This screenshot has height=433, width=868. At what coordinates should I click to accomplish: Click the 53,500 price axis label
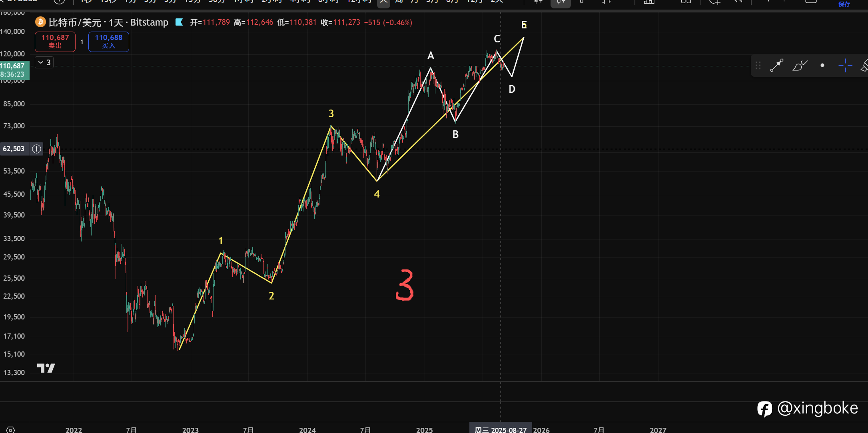tap(14, 171)
